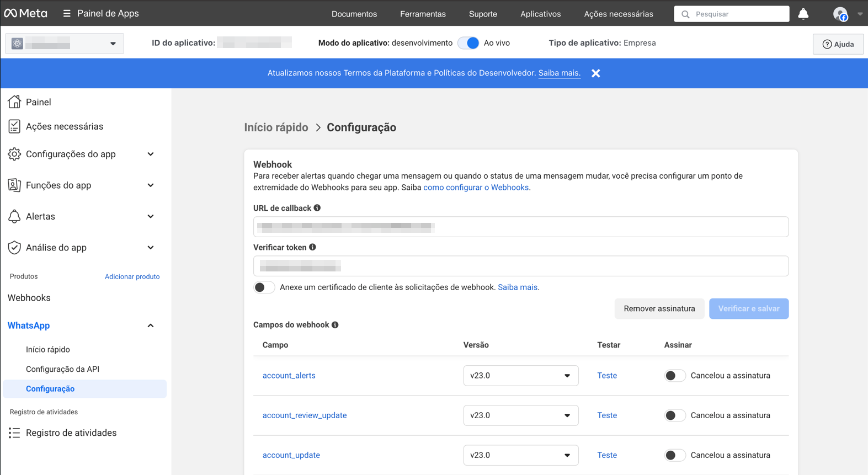The width and height of the screenshot is (868, 475).
Task: Click the notifications bell icon
Action: (x=803, y=14)
